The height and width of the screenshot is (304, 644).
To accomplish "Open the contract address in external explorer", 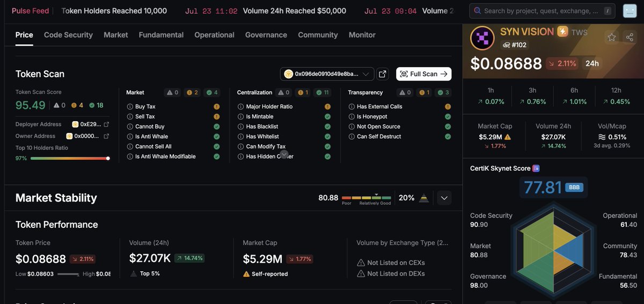I will (383, 74).
